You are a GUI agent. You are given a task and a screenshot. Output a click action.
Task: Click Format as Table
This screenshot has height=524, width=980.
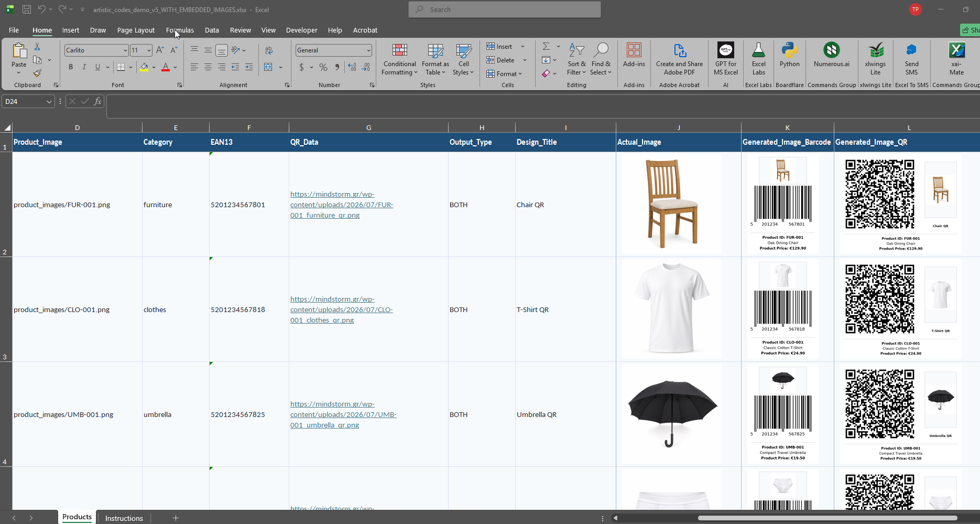click(435, 59)
